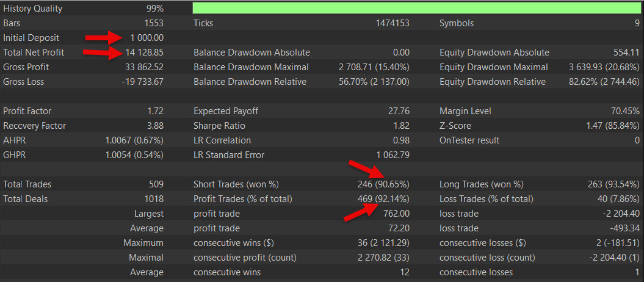Select the Initial Deposit value 1 000.00
The image size is (644, 282).
click(147, 38)
